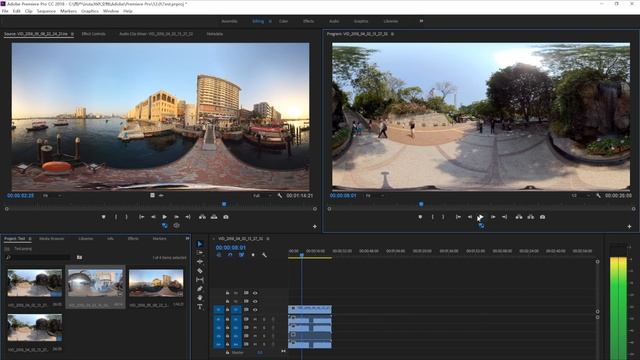The height and width of the screenshot is (360, 640).
Task: Expand the Project panel tab overflow chevrons
Action: point(187,238)
